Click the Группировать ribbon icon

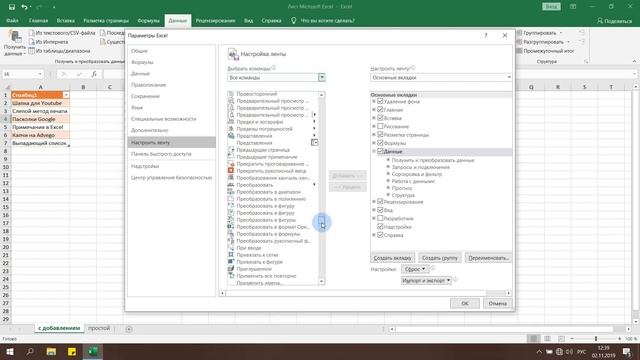520,33
